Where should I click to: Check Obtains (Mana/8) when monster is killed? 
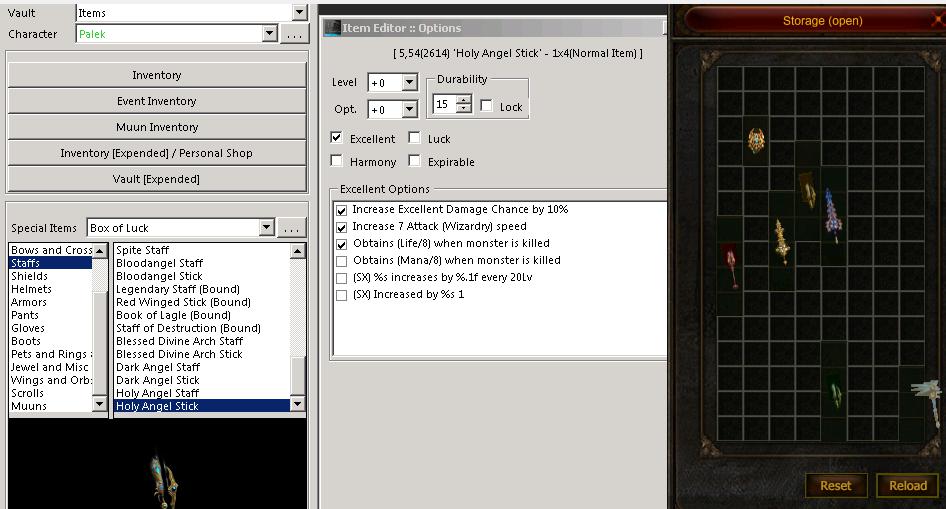coord(341,261)
